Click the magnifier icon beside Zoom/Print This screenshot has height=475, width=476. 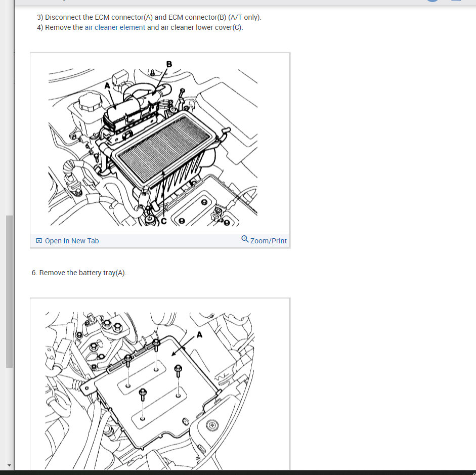pos(245,239)
